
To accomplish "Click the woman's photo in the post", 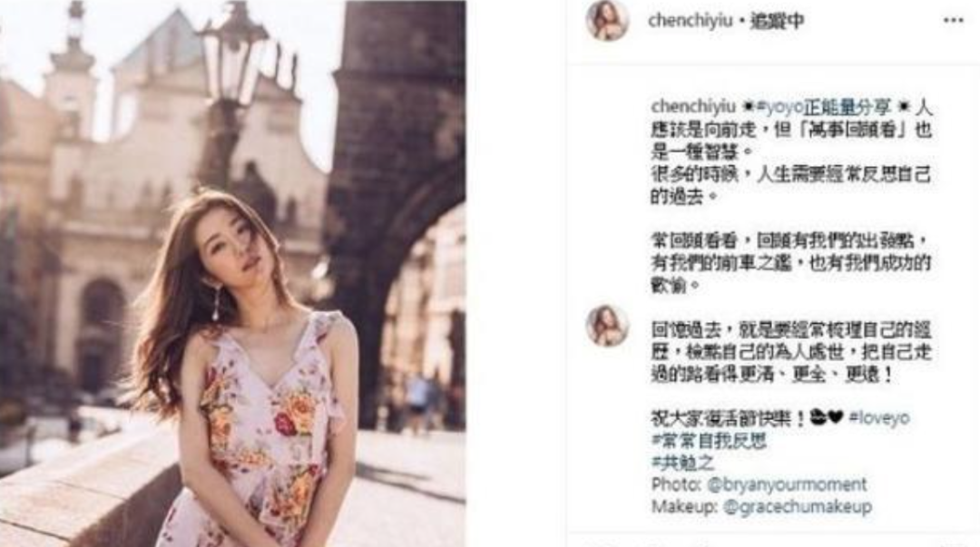I will (232, 274).
